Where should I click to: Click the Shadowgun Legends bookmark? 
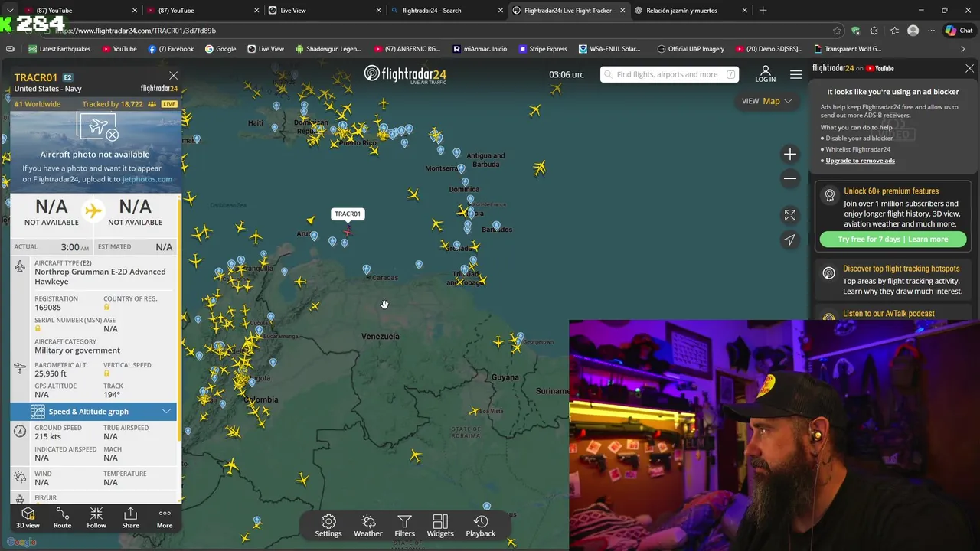328,49
